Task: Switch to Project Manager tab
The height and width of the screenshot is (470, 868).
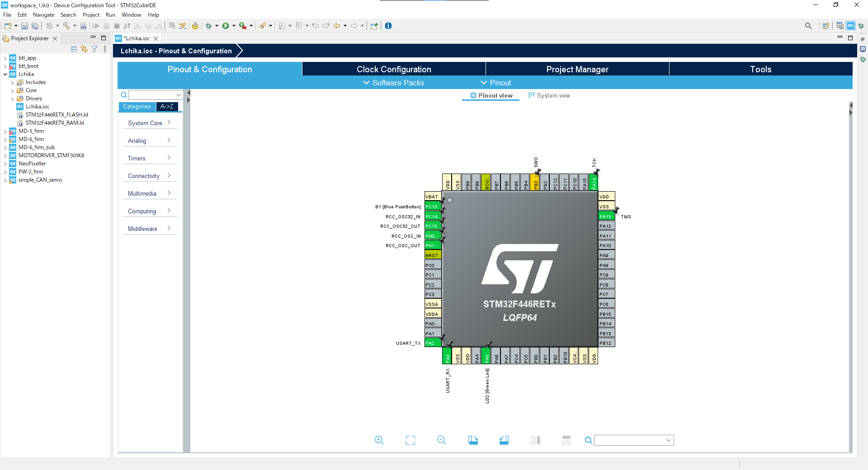Action: pyautogui.click(x=577, y=69)
